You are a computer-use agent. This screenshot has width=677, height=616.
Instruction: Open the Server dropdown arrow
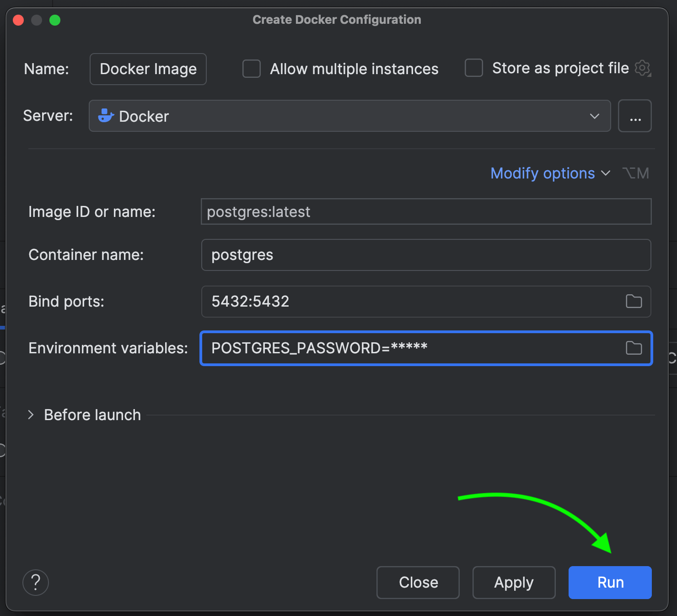point(594,116)
